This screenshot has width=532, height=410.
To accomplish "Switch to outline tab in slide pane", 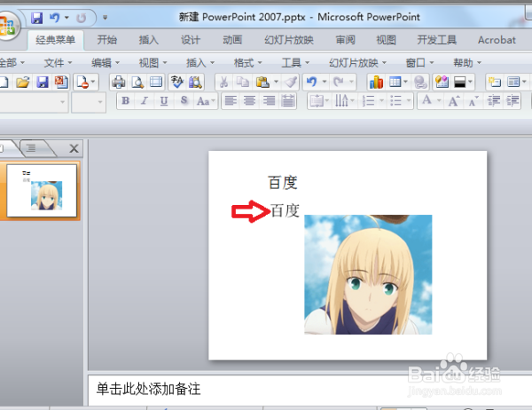I will tap(31, 148).
